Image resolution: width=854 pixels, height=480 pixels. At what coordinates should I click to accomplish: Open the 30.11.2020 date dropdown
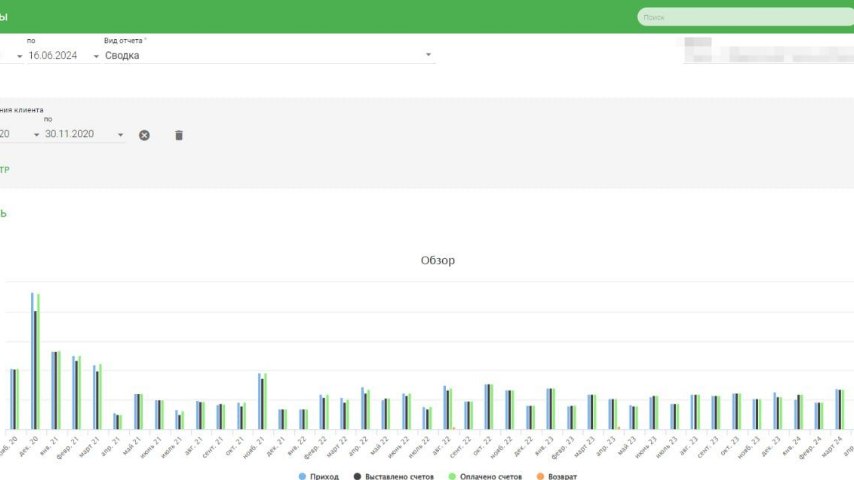(120, 135)
